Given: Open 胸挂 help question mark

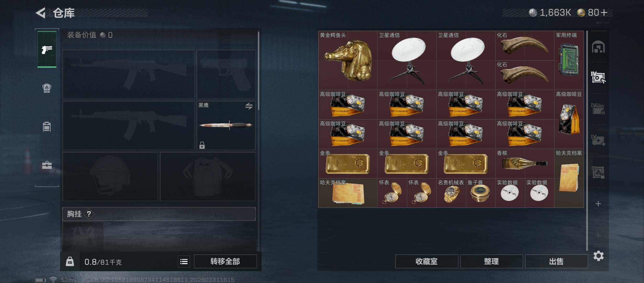Looking at the screenshot, I should click(x=89, y=214).
